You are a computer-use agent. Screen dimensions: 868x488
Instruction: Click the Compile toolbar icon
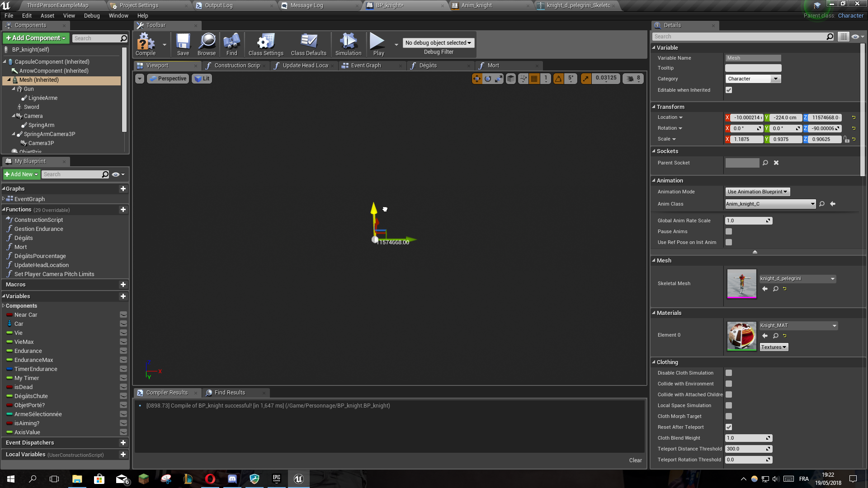(x=146, y=44)
